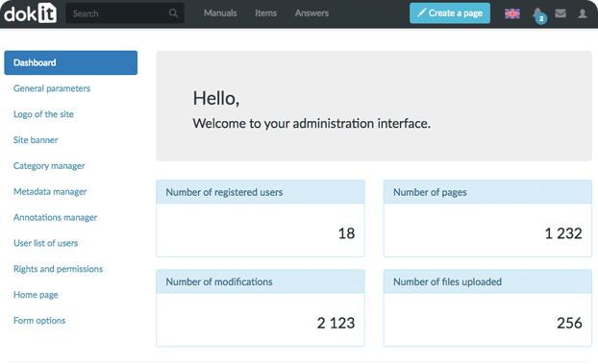Select Dashboard in the sidebar
598x364 pixels.
71,62
